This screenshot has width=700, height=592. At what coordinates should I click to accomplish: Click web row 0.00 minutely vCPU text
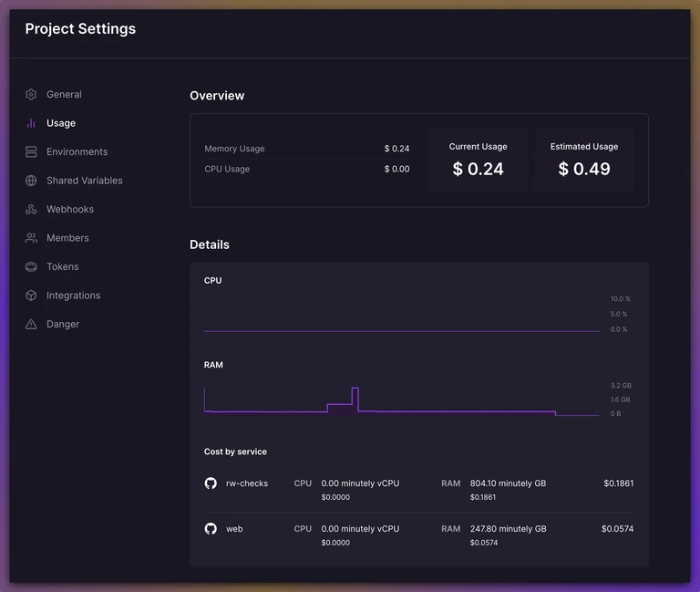[360, 528]
